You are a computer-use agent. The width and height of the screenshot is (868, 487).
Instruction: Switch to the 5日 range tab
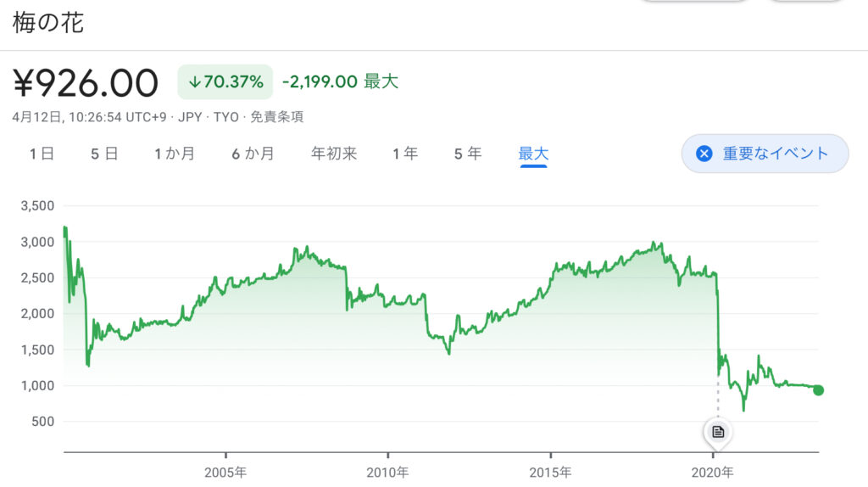(104, 154)
